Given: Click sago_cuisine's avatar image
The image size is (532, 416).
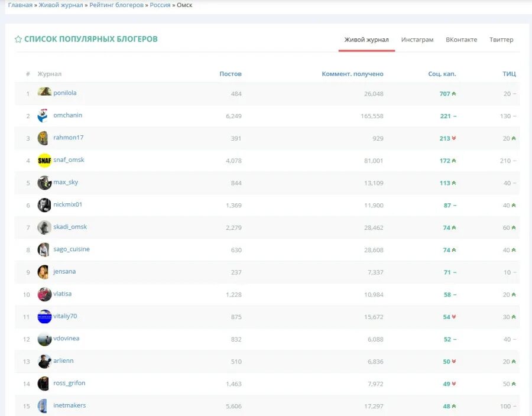Looking at the screenshot, I should pos(43,250).
